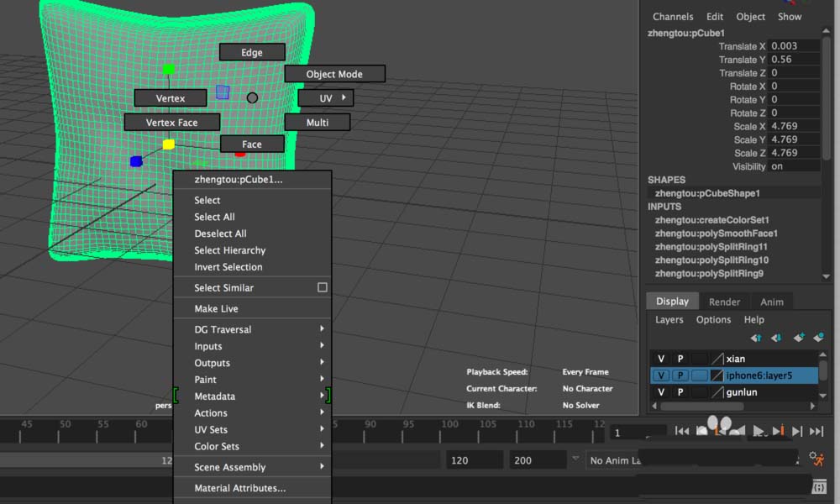Choose Invert Selection from context menu
The width and height of the screenshot is (840, 504).
click(228, 267)
